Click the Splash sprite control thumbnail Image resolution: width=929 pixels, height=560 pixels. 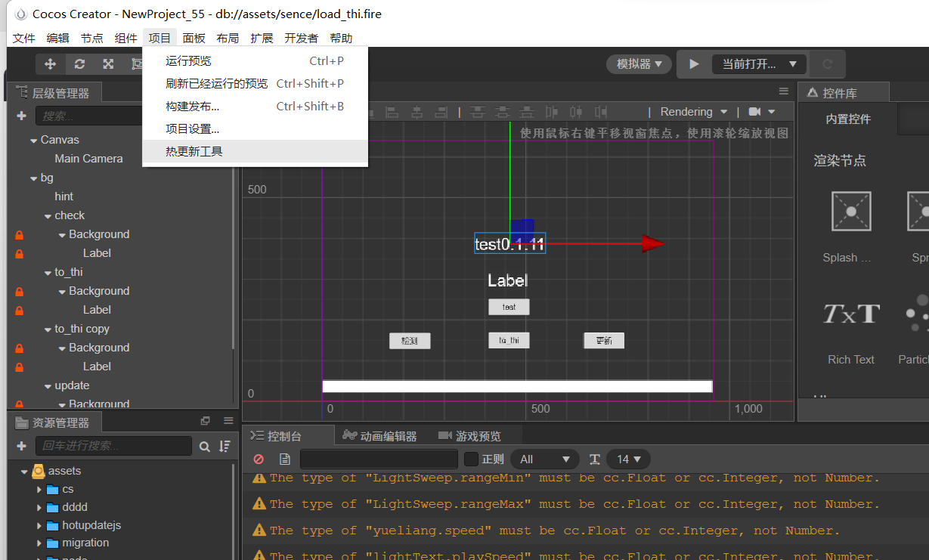[851, 211]
